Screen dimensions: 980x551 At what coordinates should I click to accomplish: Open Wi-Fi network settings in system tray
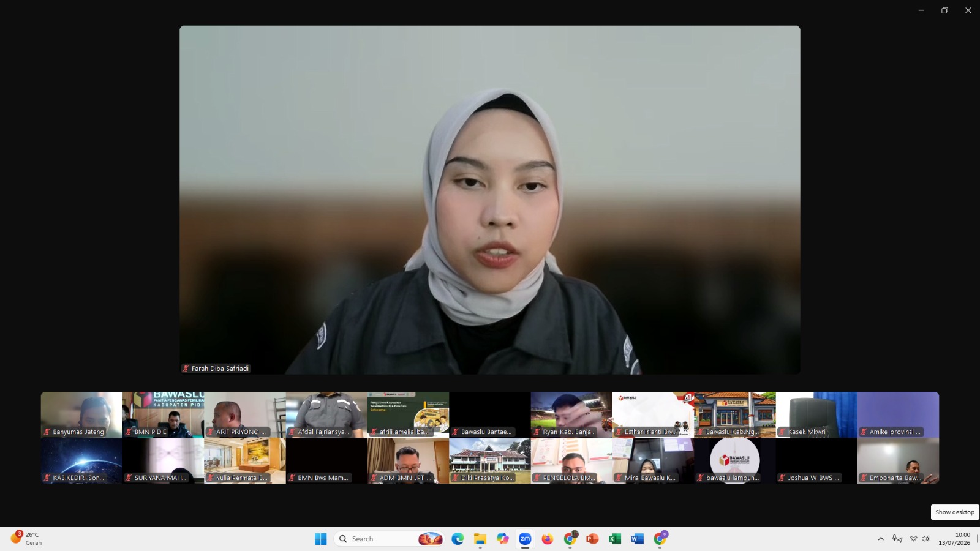913,539
